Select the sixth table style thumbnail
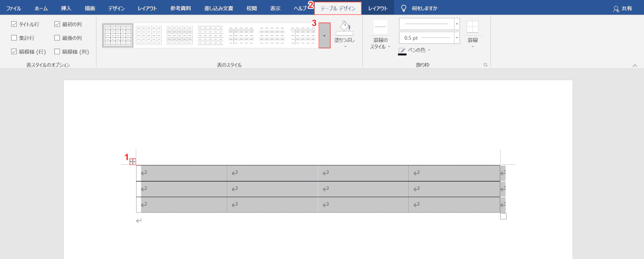Screen dimensions: 644x259 (272, 35)
